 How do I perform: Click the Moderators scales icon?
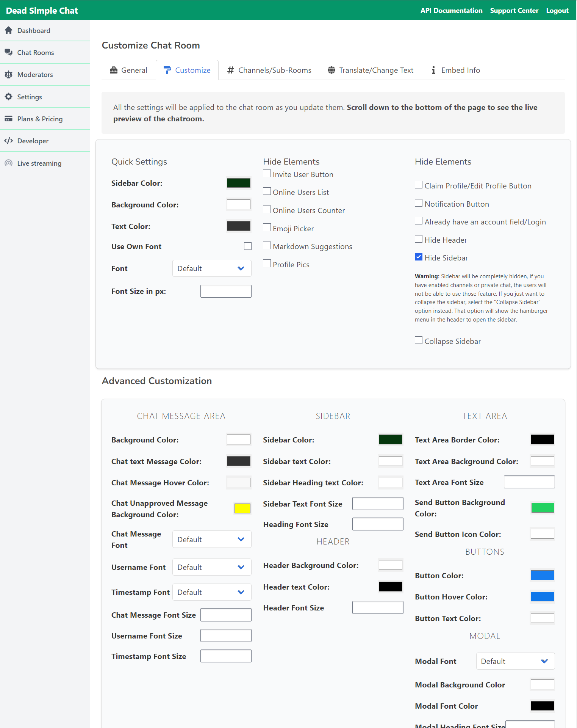point(9,74)
